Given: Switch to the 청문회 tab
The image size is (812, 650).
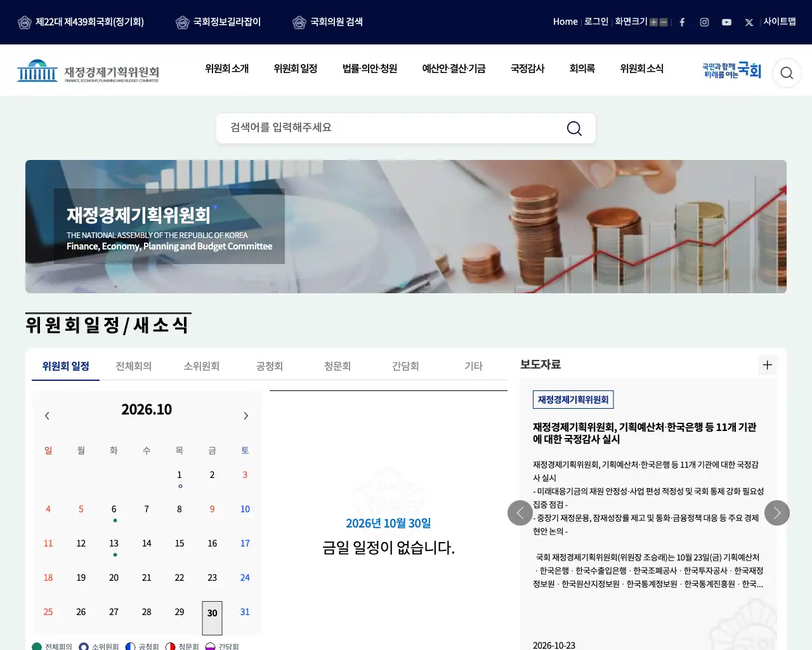Looking at the screenshot, I should click(x=337, y=366).
